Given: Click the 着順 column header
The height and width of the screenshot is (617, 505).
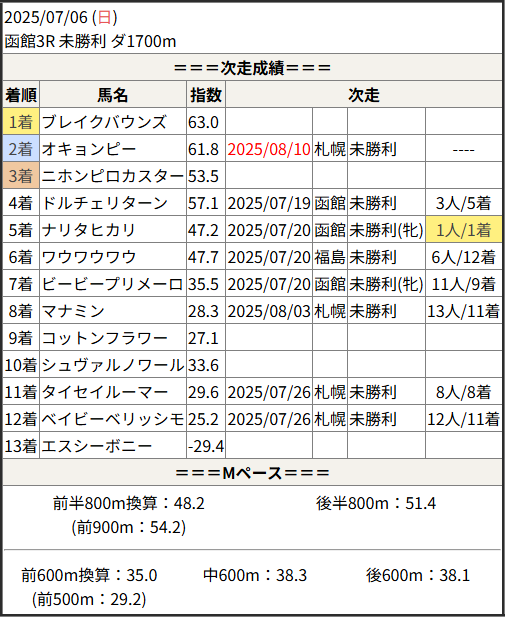Looking at the screenshot, I should (x=21, y=95).
